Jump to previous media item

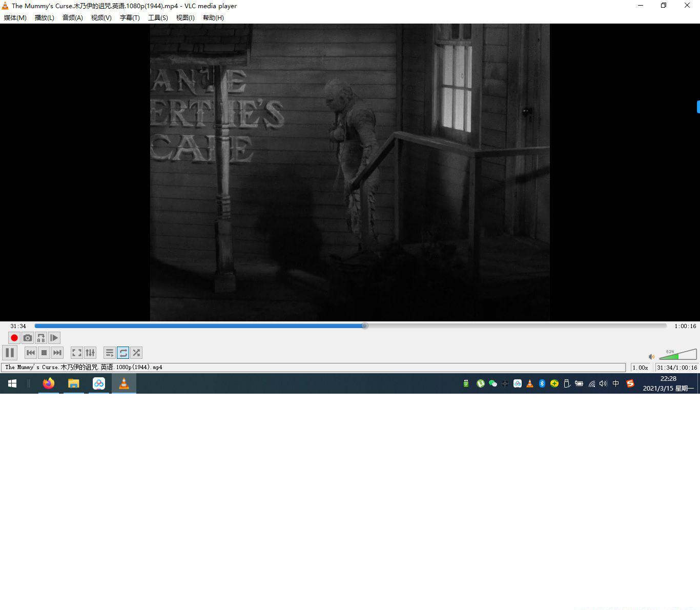pyautogui.click(x=31, y=353)
